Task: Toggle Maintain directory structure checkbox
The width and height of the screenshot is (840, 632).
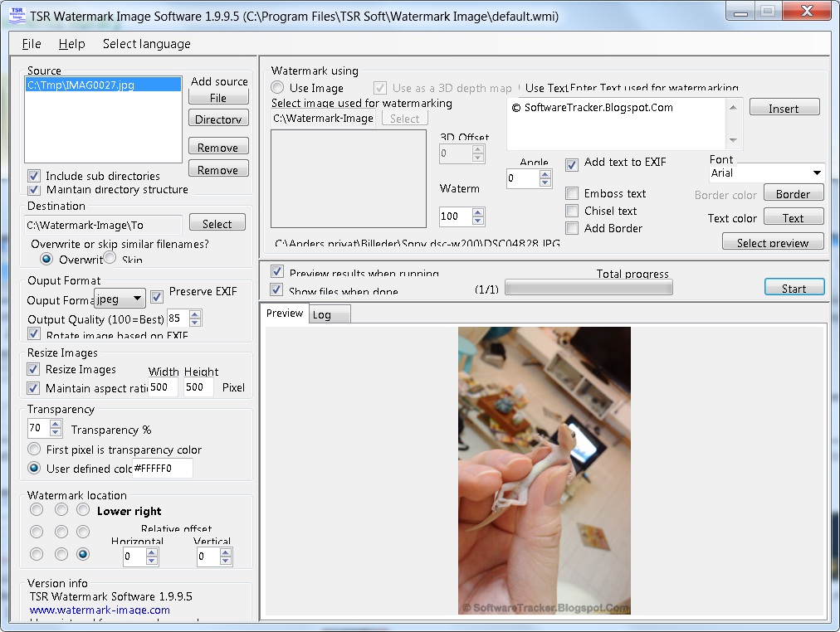Action: point(34,189)
